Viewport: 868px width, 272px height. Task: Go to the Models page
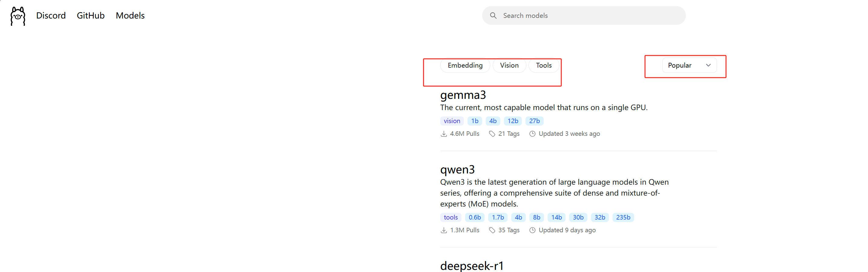130,15
